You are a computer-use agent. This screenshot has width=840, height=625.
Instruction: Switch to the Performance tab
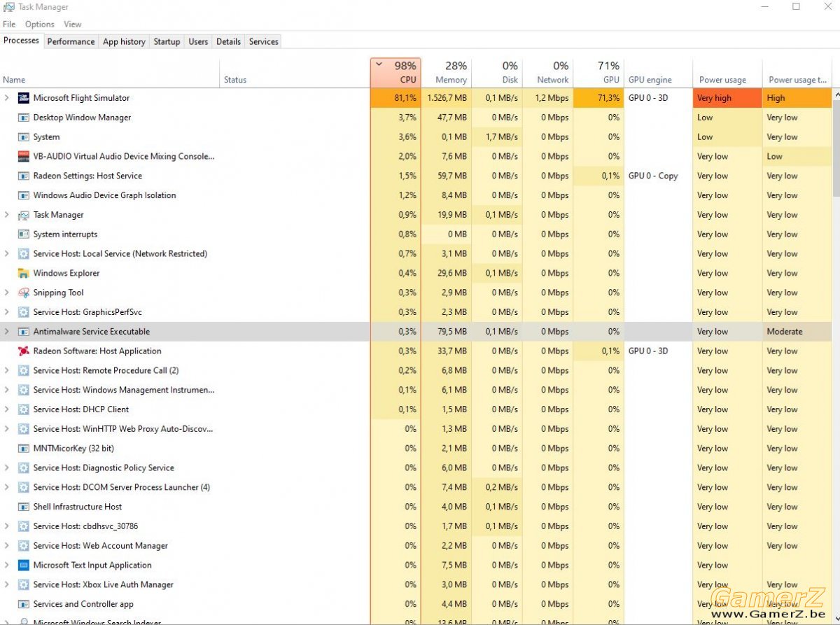click(x=71, y=41)
